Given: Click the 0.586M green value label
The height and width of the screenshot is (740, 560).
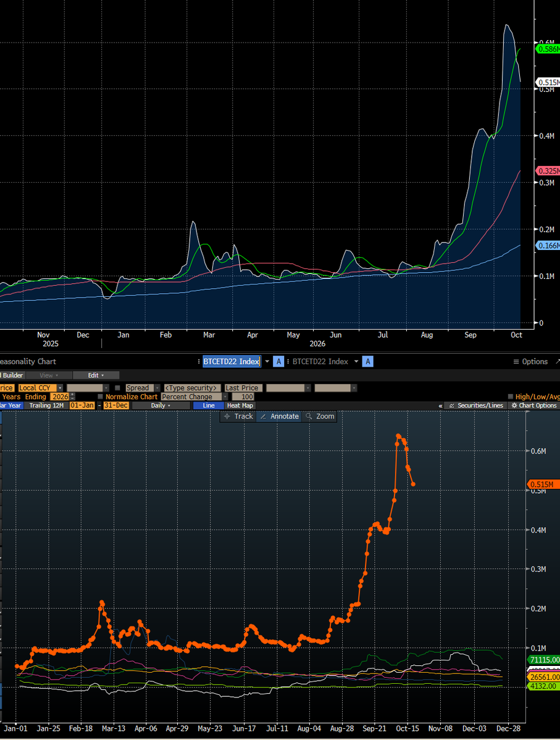Looking at the screenshot, I should 547,49.
